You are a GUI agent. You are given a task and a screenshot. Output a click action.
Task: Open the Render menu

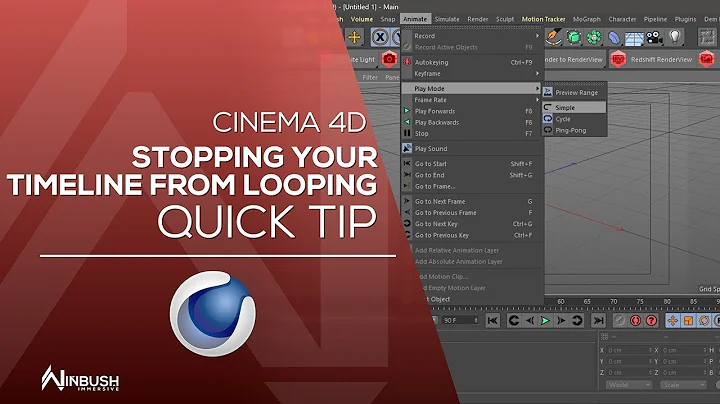(x=478, y=19)
